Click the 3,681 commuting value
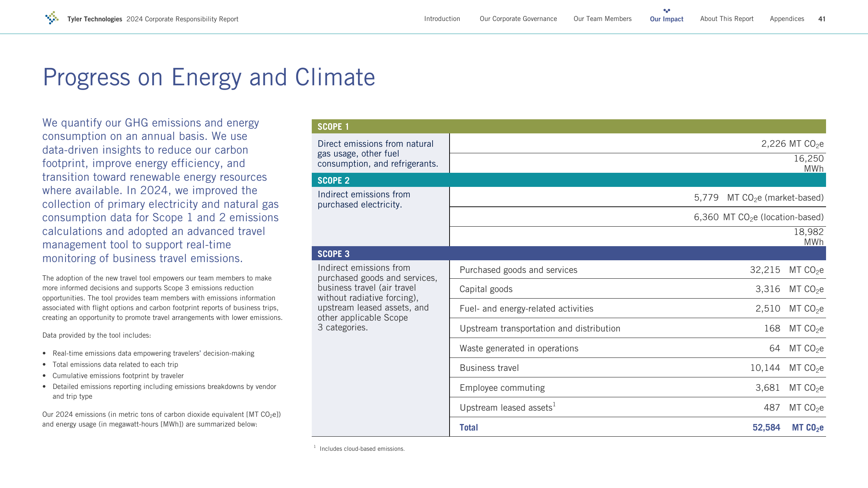The width and height of the screenshot is (868, 488). tap(767, 388)
